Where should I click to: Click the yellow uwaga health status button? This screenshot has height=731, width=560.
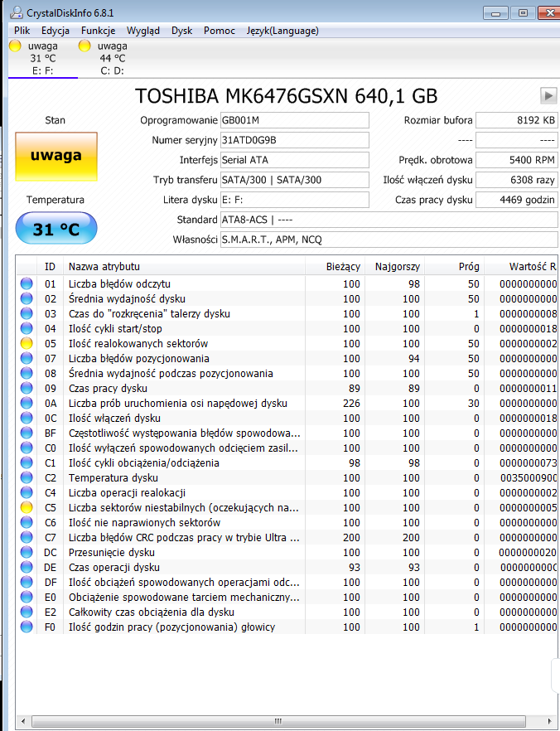tap(56, 156)
